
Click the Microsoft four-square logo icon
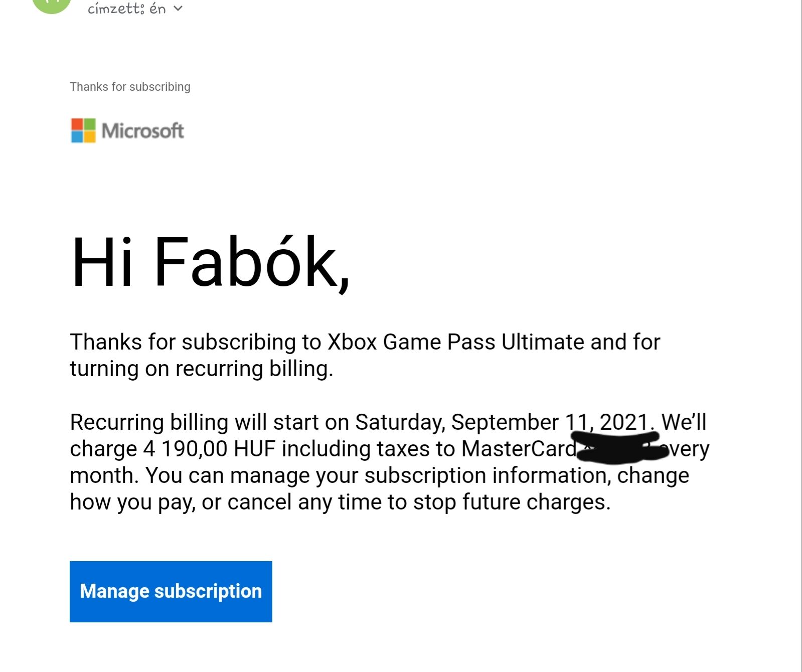[83, 130]
